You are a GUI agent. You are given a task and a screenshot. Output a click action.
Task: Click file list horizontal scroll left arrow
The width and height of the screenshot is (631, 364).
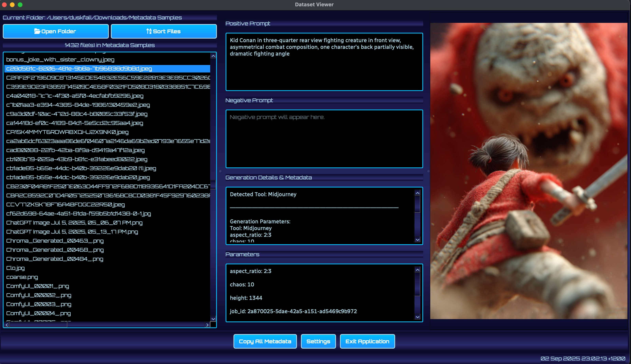(7, 325)
